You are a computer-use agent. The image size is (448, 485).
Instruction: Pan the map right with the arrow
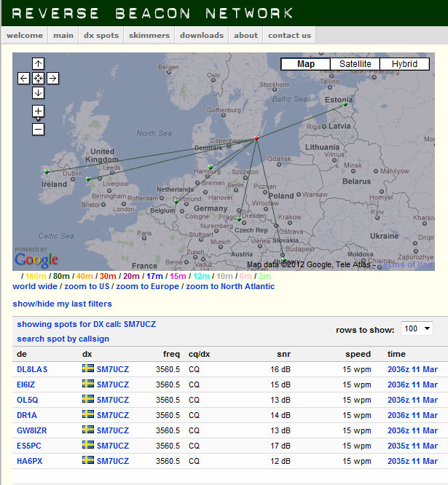click(53, 78)
